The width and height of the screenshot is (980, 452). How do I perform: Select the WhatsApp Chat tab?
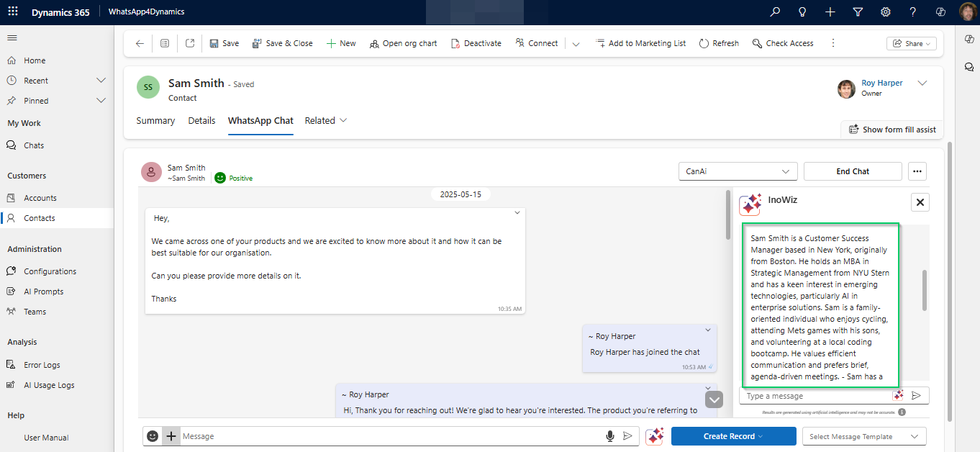click(260, 120)
